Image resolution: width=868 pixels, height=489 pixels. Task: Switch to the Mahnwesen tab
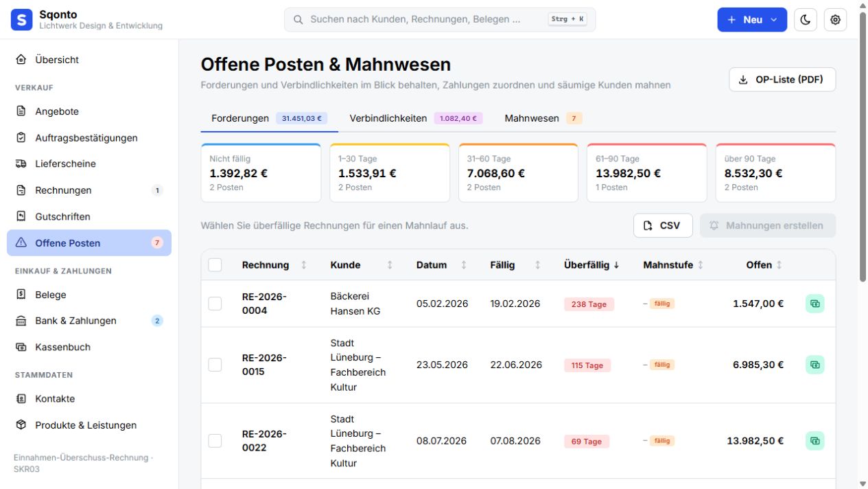tap(543, 118)
